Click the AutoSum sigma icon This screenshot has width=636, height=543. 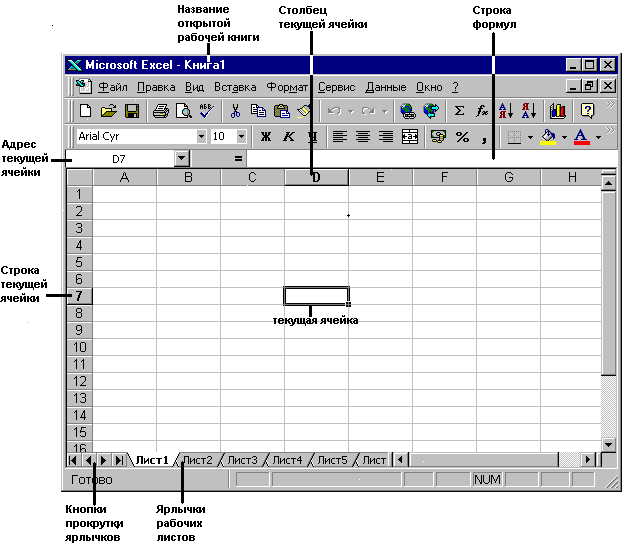(459, 111)
